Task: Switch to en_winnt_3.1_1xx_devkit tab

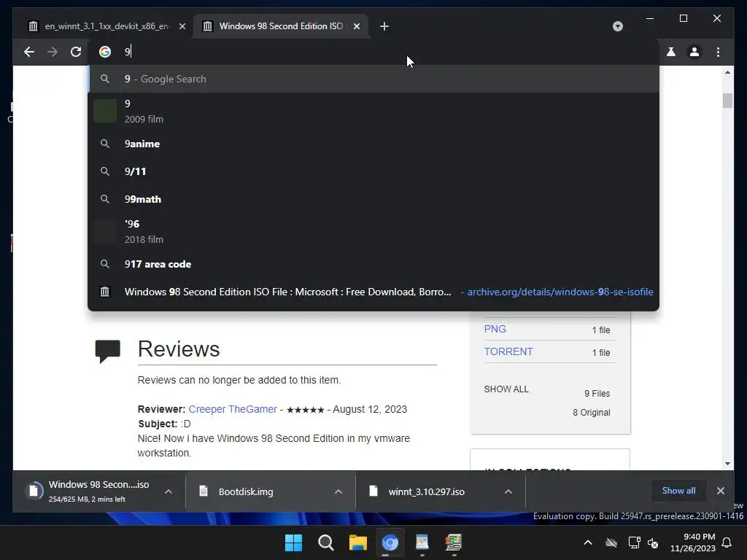Action: (x=107, y=26)
